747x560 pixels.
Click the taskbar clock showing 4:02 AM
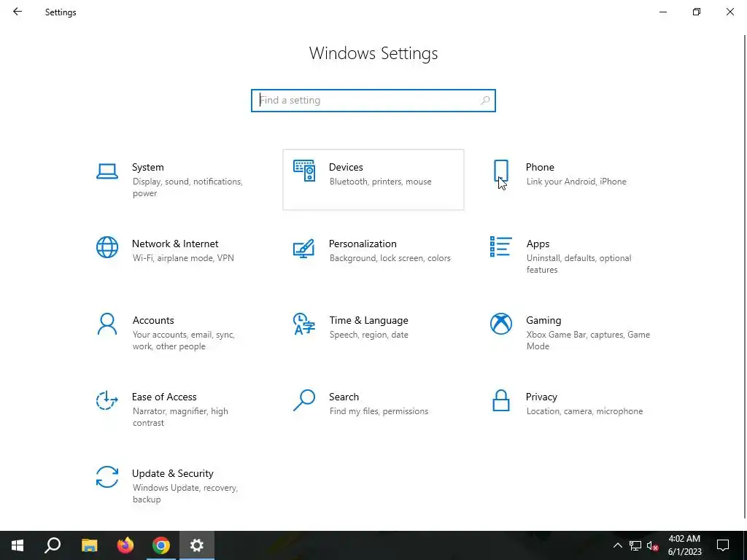click(684, 545)
